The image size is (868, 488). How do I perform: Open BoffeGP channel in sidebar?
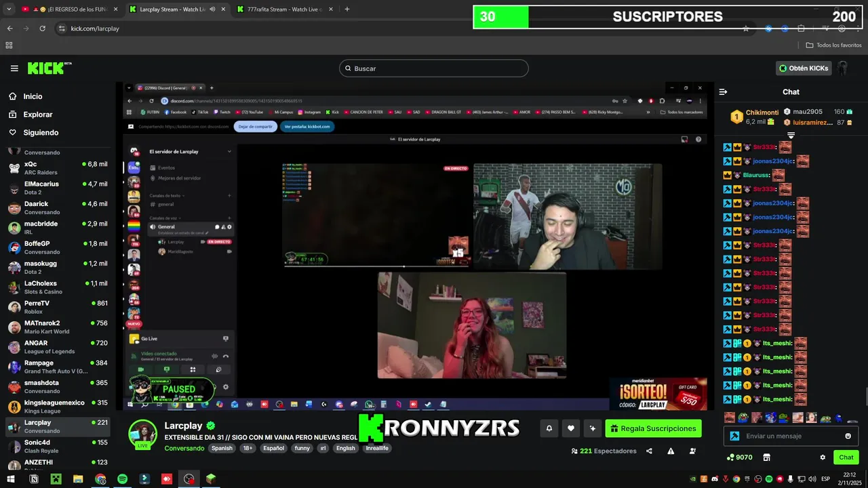58,247
